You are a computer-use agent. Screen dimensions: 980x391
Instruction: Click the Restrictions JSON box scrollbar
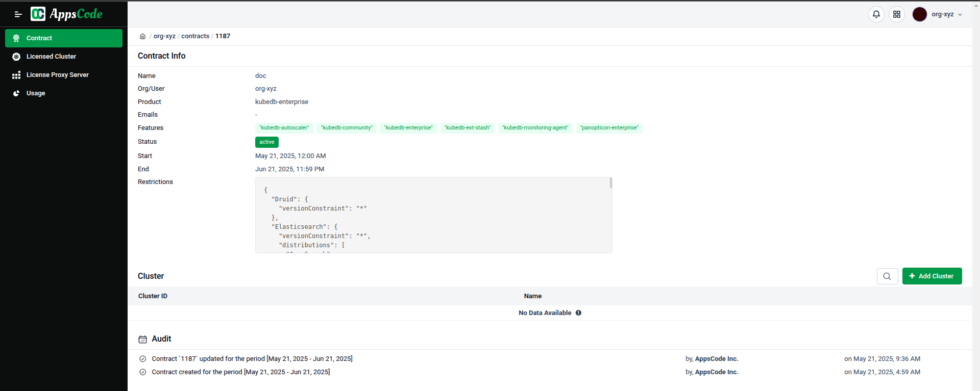click(610, 183)
